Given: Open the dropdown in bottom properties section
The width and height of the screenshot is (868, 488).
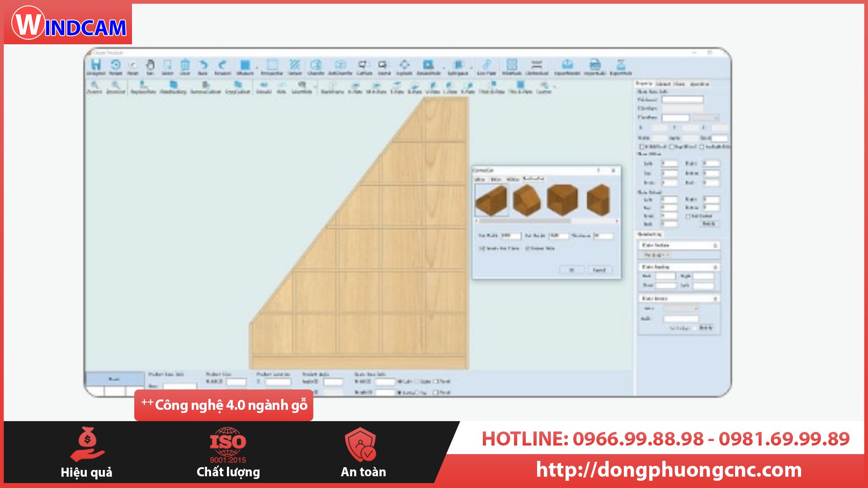Looking at the screenshot, I should 681,309.
